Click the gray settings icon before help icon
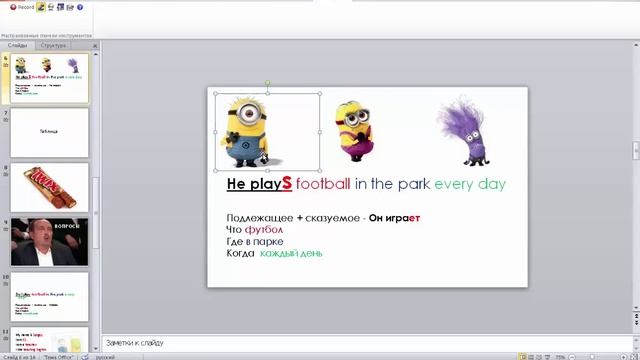Screen dimensions: 640x360 pyautogui.click(x=70, y=7)
